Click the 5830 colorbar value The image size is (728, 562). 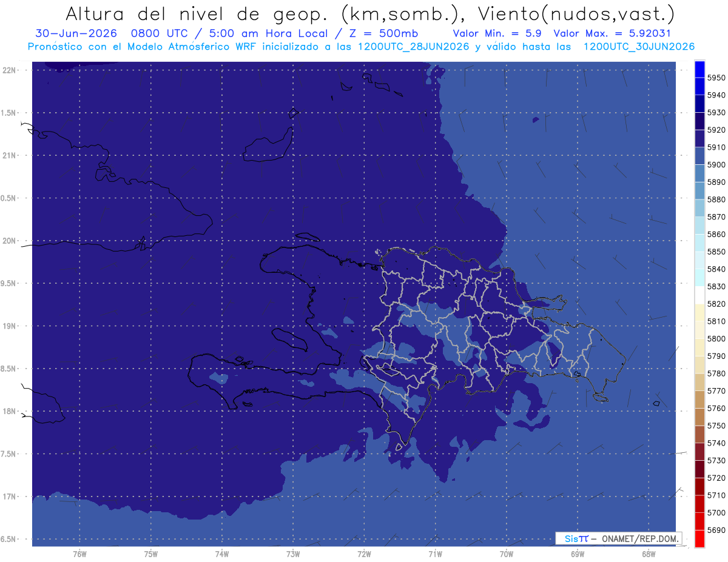tap(716, 287)
